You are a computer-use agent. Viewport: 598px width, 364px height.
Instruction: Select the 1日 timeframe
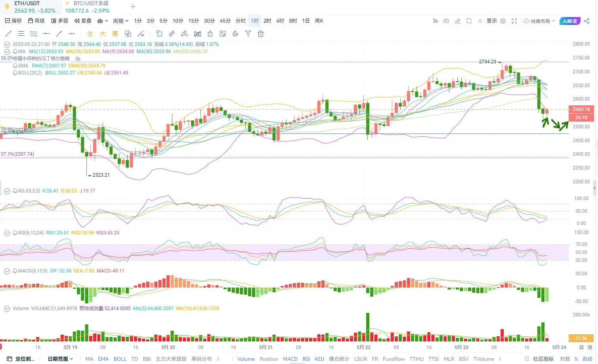point(306,21)
